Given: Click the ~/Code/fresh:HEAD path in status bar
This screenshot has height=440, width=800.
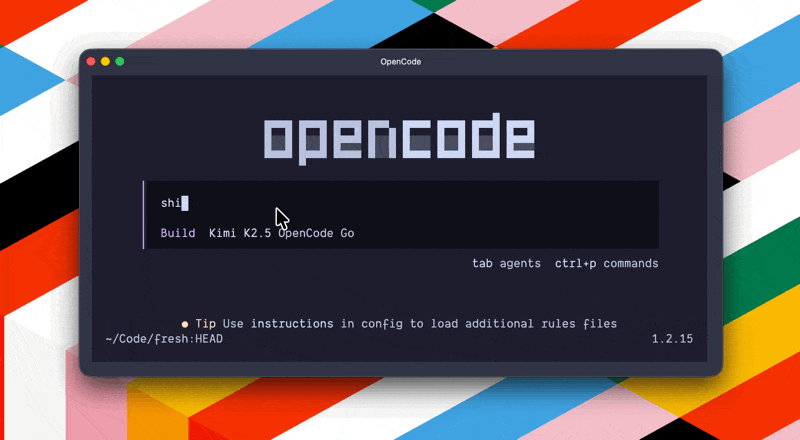Looking at the screenshot, I should click(164, 339).
